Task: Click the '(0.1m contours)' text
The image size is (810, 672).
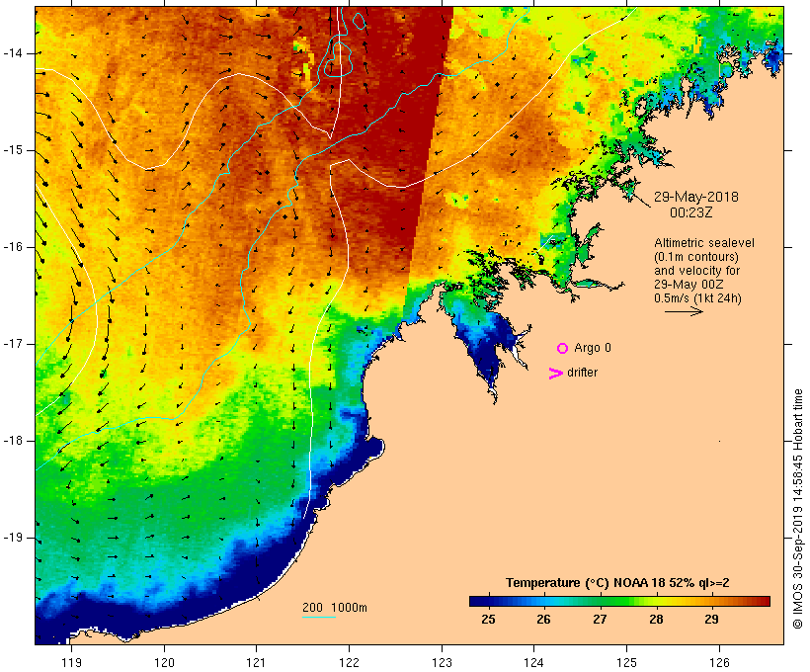Action: pyautogui.click(x=696, y=257)
